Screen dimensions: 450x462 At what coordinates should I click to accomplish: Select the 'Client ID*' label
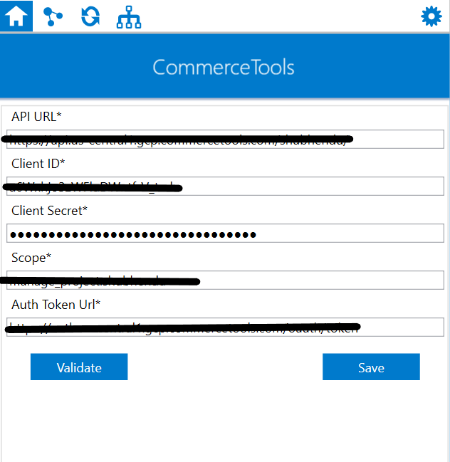[x=38, y=164]
